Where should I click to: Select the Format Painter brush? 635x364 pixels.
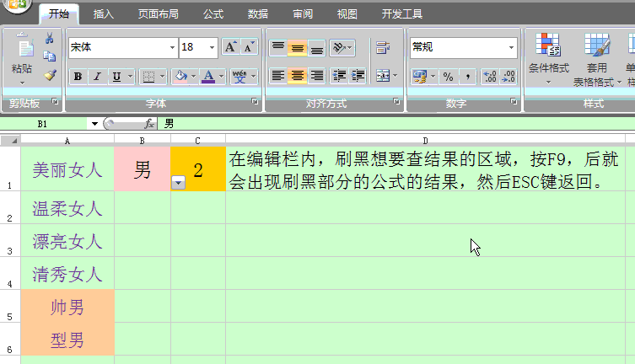tap(50, 75)
